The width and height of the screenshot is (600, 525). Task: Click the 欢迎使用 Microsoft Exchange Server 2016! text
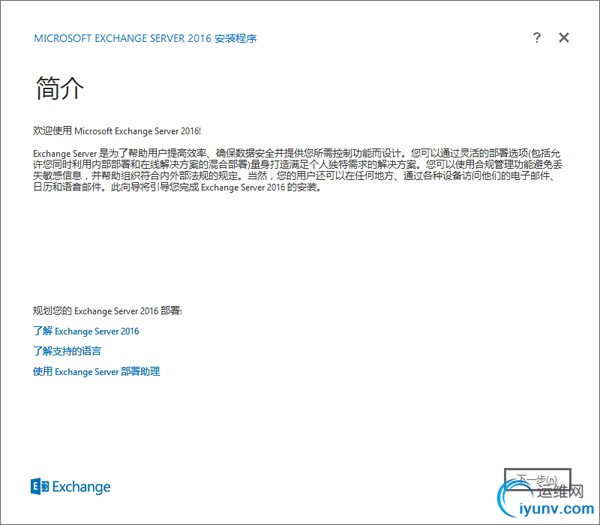pyautogui.click(x=117, y=131)
